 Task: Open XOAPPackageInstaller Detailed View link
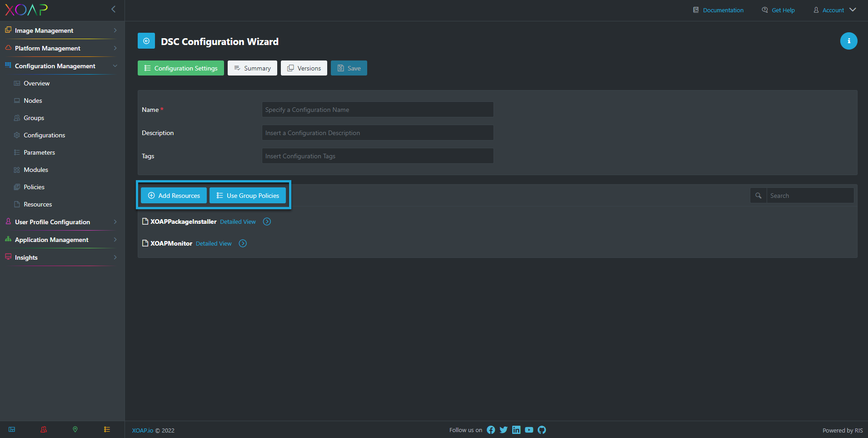coord(238,222)
